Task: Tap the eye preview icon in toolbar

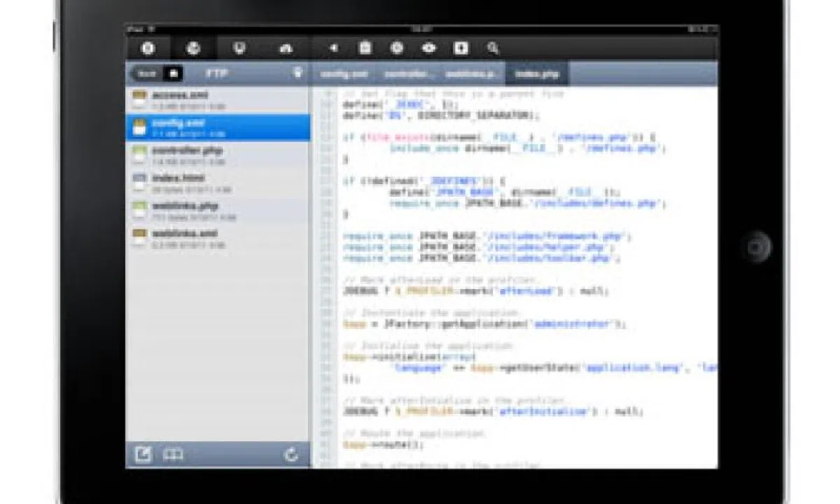Action: [428, 48]
